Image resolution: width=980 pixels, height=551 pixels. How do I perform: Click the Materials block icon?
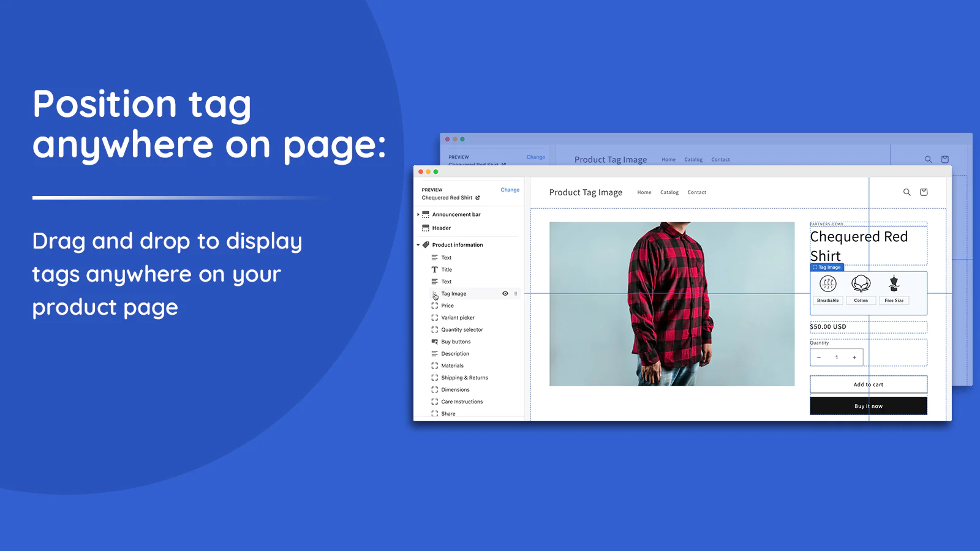[434, 365]
